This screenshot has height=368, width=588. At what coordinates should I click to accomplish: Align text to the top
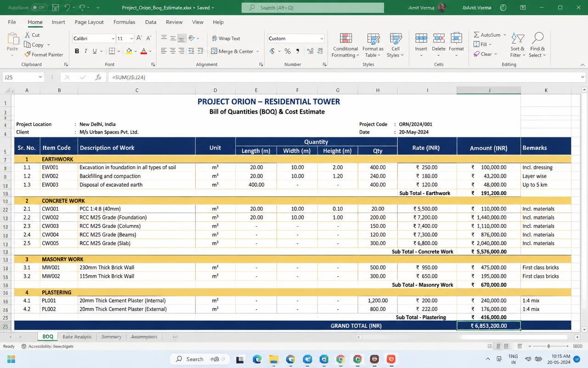click(x=164, y=38)
